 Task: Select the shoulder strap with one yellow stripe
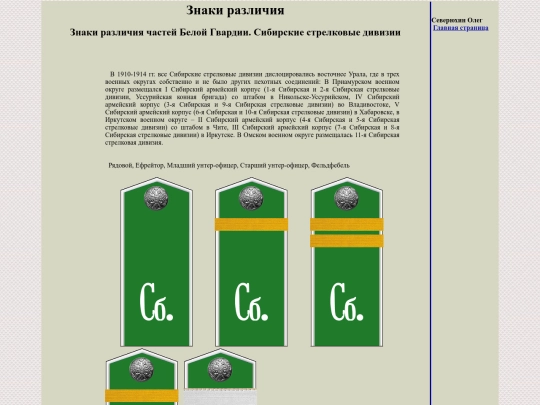(x=251, y=262)
